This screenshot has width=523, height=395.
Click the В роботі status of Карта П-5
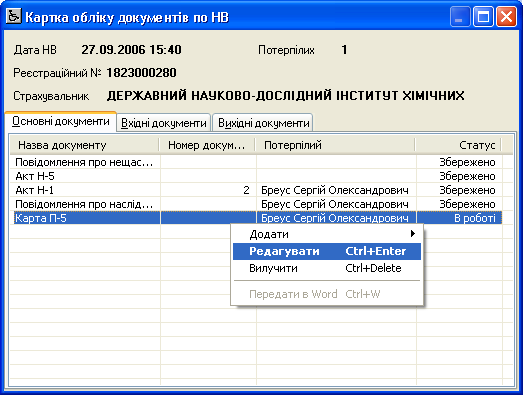pyautogui.click(x=475, y=218)
